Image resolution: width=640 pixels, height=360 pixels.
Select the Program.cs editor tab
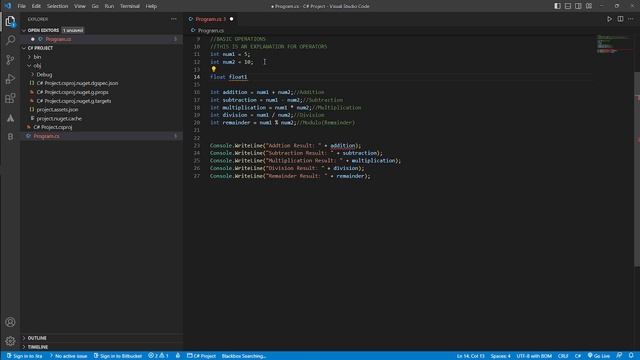click(x=211, y=19)
